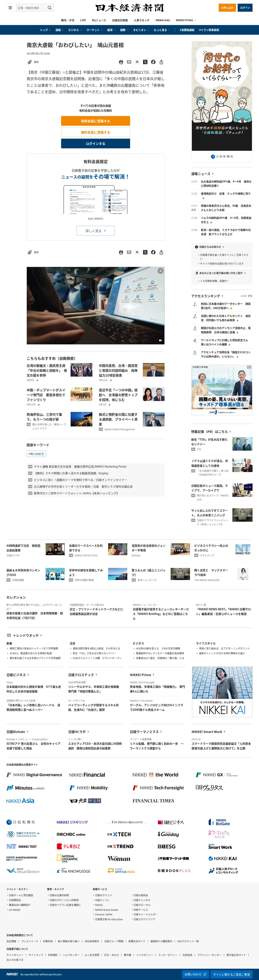The width and height of the screenshot is (259, 980).
Task: Open the hamburger menu in the header
Action: coord(10,8)
